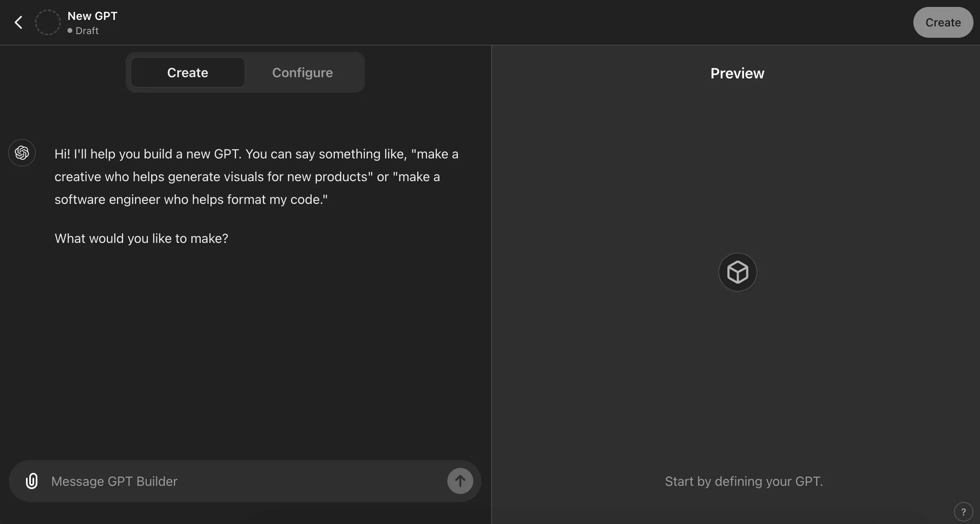The height and width of the screenshot is (524, 980).
Task: Click the New GPT title text
Action: coord(92,15)
